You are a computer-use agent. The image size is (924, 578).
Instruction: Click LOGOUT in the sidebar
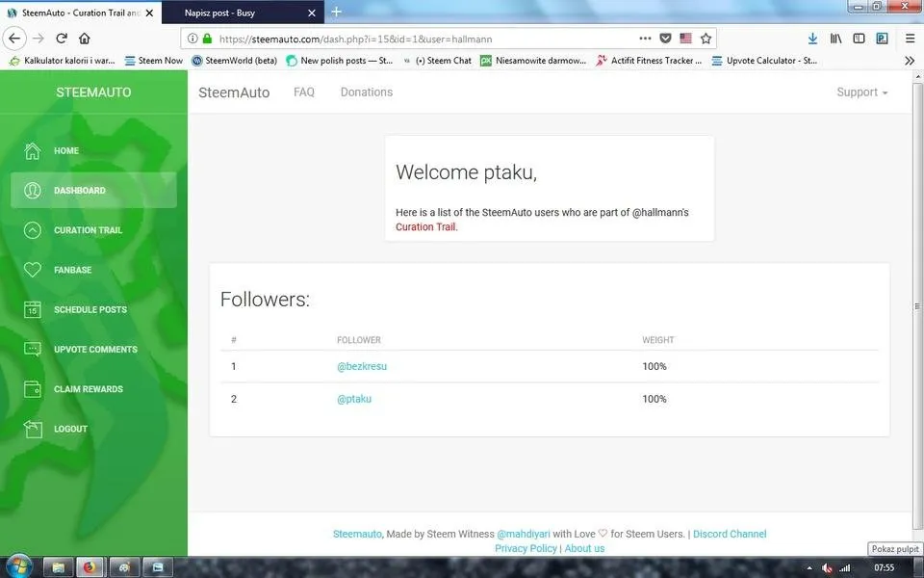tap(93, 429)
